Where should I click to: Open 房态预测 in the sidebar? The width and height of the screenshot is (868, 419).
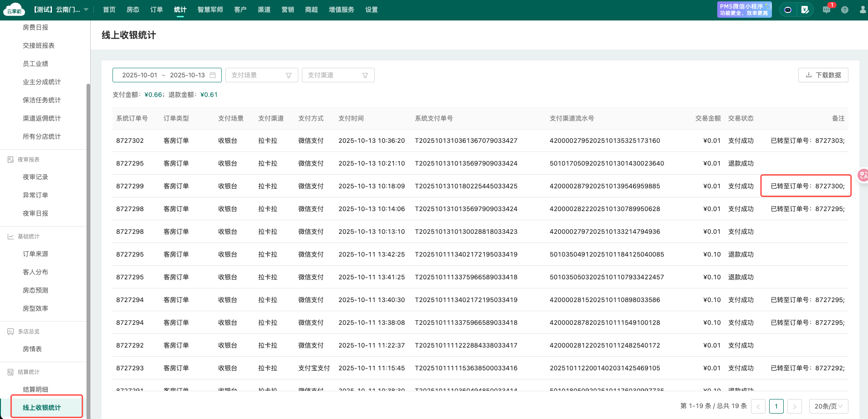click(x=36, y=290)
